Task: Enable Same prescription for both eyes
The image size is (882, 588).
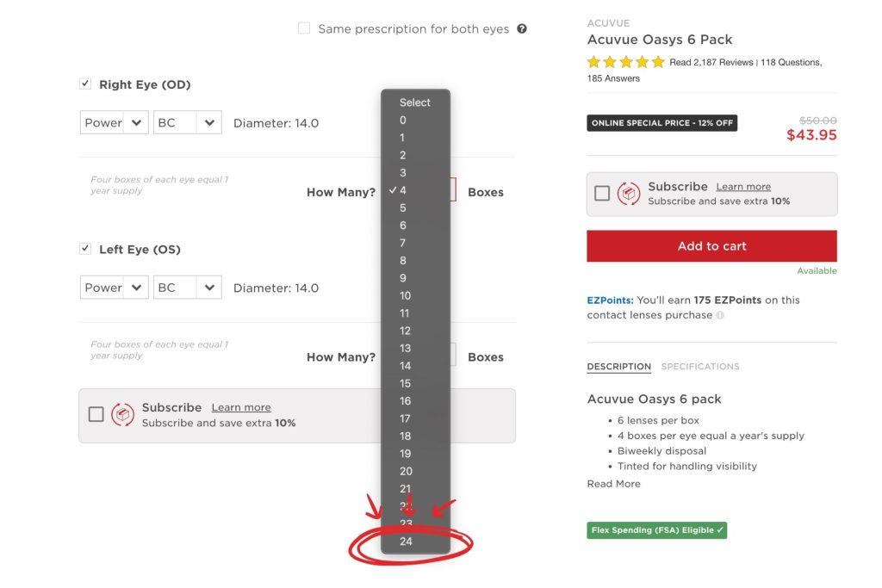Action: tap(304, 28)
